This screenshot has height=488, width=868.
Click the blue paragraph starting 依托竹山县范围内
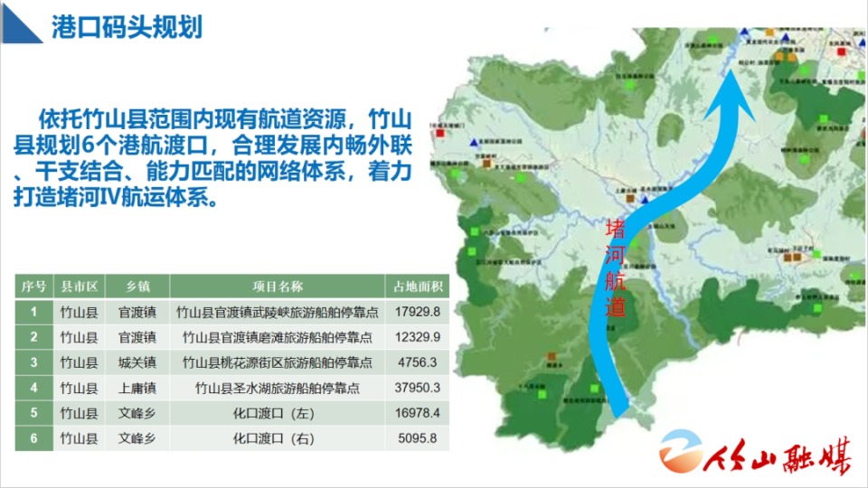coord(212,158)
